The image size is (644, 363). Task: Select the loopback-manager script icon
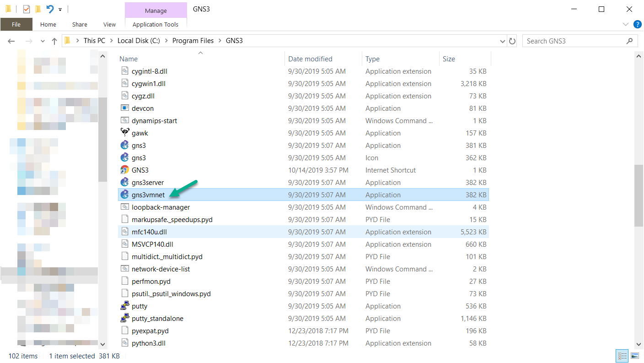pyautogui.click(x=125, y=207)
